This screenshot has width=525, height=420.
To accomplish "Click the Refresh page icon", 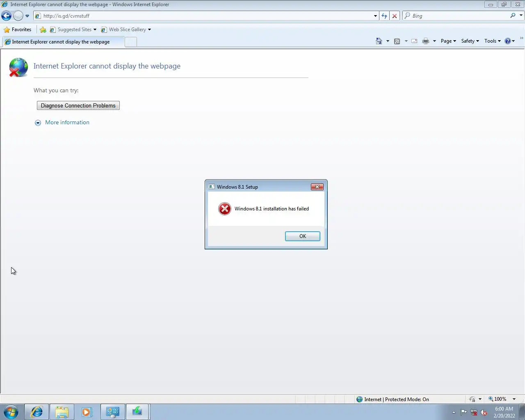I will point(384,16).
